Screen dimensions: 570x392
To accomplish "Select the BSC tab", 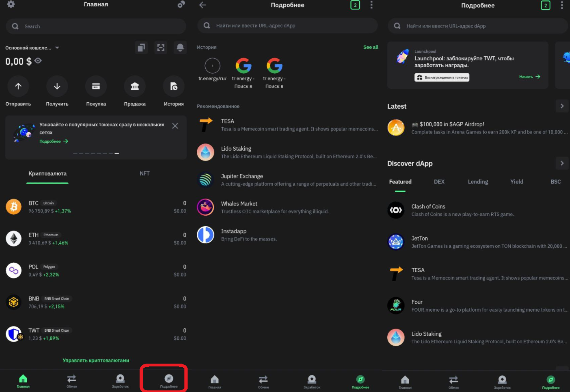I will (556, 182).
